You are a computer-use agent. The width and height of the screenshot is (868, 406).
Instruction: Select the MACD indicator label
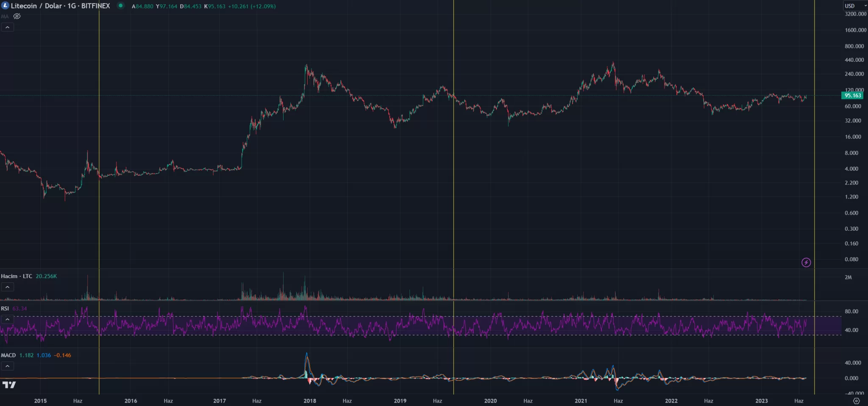(8, 355)
